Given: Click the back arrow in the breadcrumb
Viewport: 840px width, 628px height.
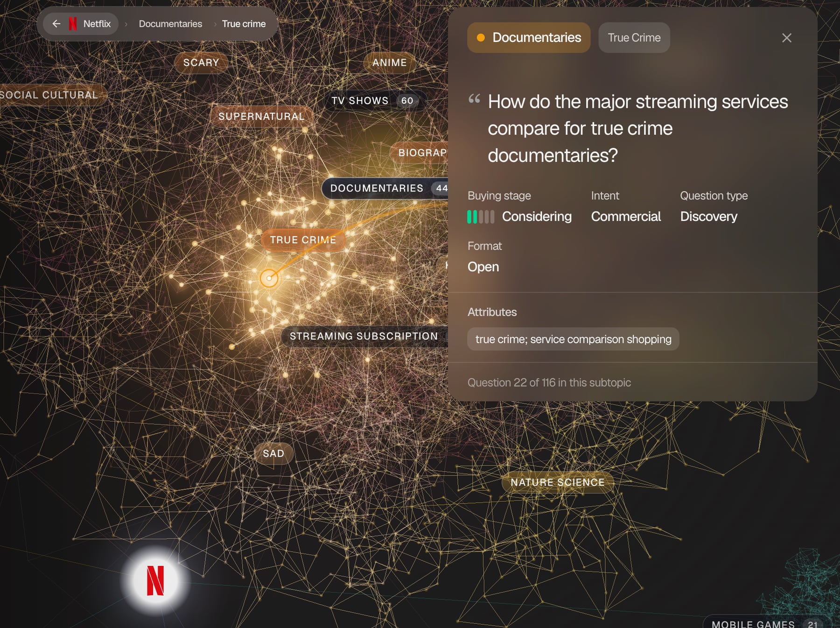Looking at the screenshot, I should [56, 24].
